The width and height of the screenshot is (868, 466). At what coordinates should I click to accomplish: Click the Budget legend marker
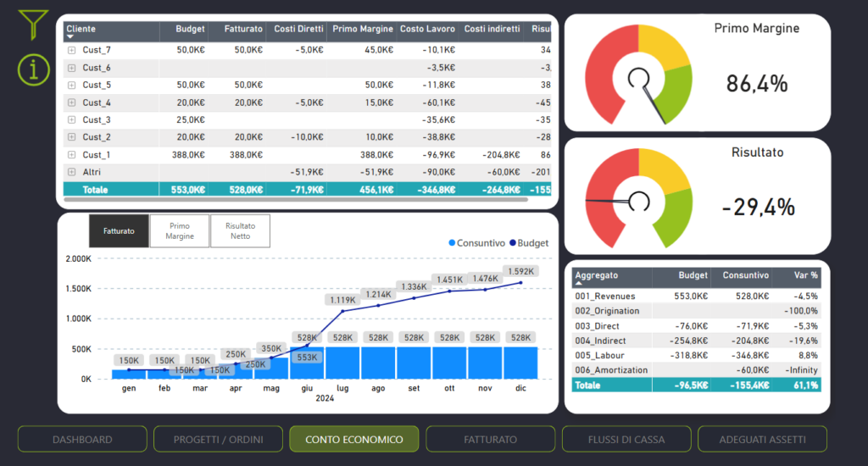click(x=513, y=243)
